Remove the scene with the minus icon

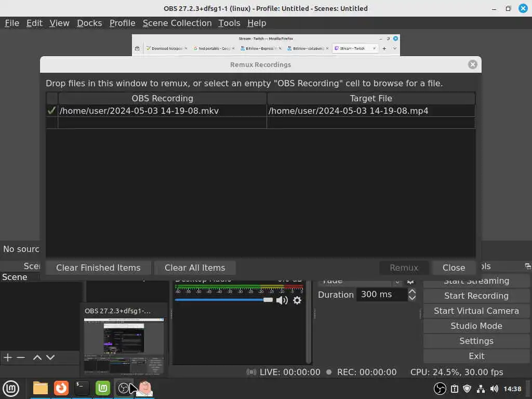click(21, 357)
